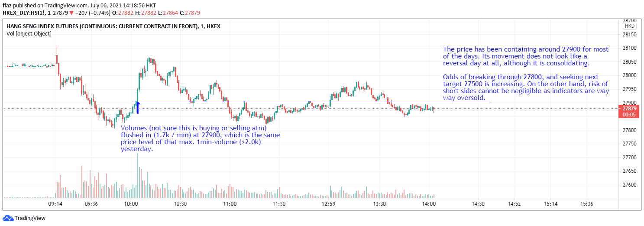Viewport: 644px width, 226px height.
Task: Click the 27600 price axis label
Action: point(629,185)
